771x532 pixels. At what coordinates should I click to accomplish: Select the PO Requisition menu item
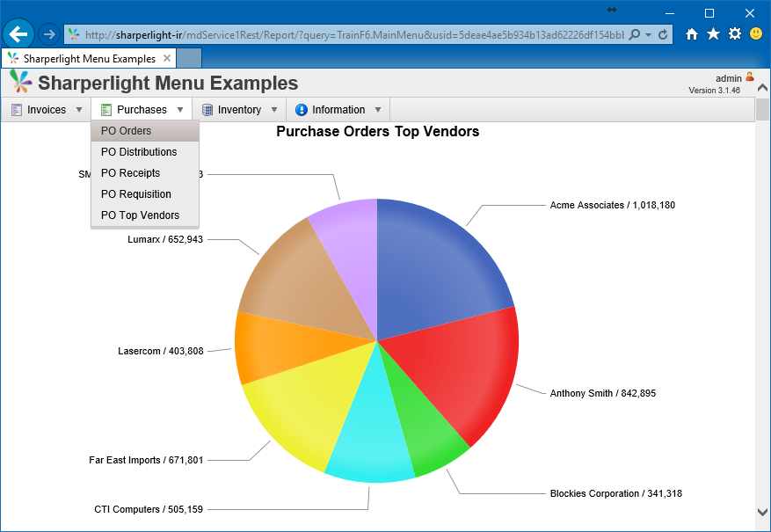145,194
